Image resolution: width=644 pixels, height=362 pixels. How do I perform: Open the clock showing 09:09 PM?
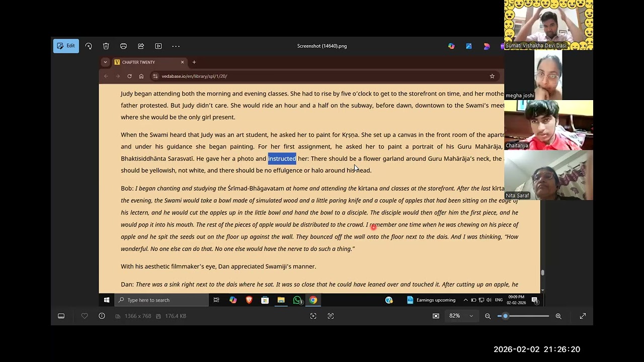(516, 300)
